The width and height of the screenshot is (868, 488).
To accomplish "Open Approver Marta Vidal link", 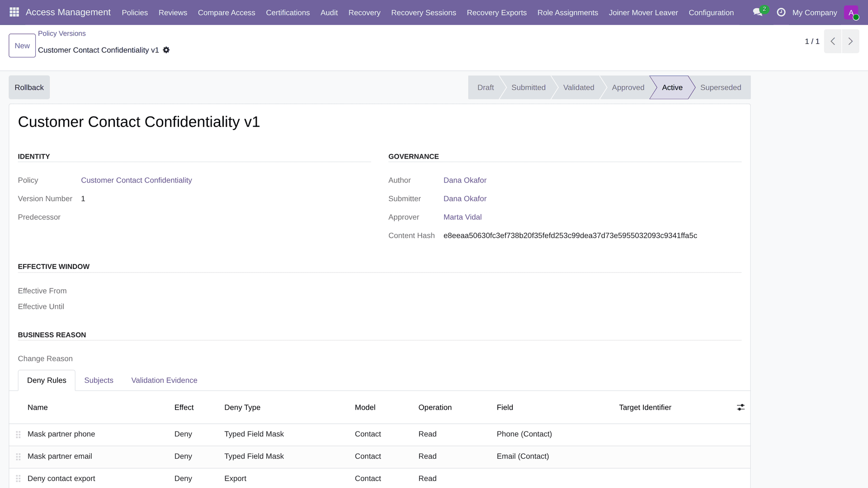I will point(462,217).
